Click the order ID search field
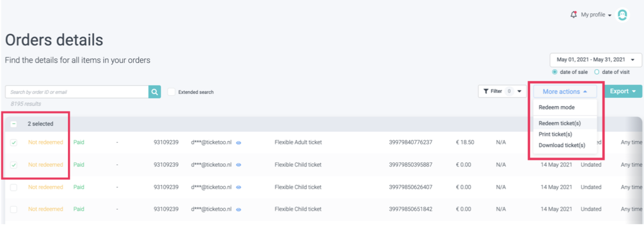This screenshot has height=226, width=644. tap(77, 92)
